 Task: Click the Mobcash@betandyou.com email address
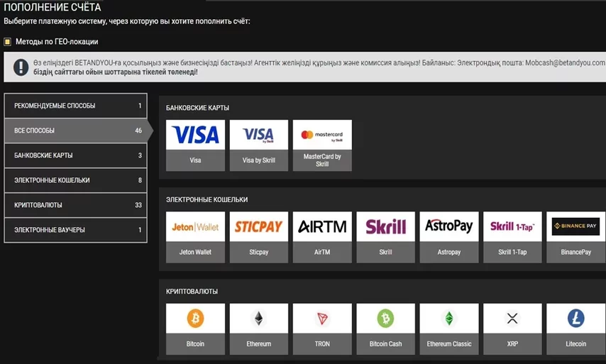click(565, 62)
